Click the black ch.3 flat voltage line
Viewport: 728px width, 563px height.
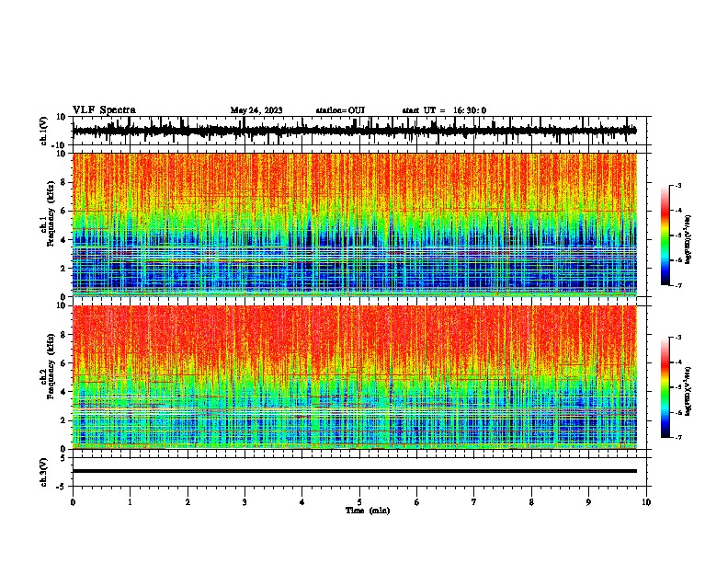pos(354,471)
